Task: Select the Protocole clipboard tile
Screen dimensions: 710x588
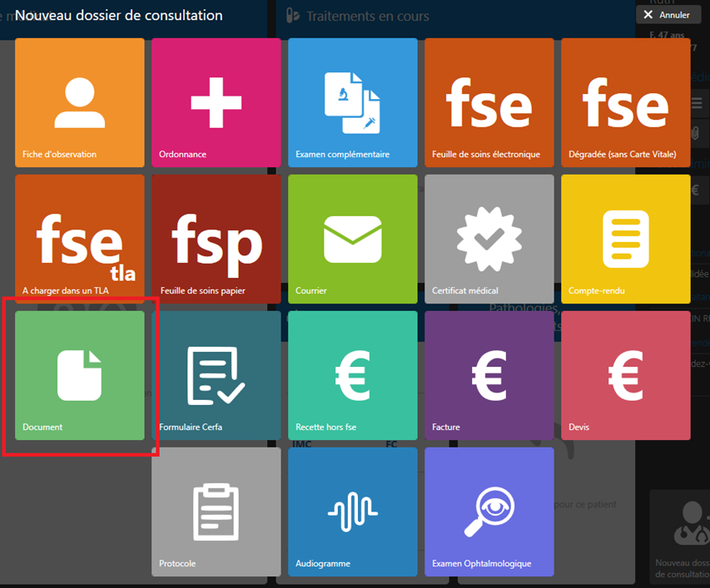Action: point(216,511)
